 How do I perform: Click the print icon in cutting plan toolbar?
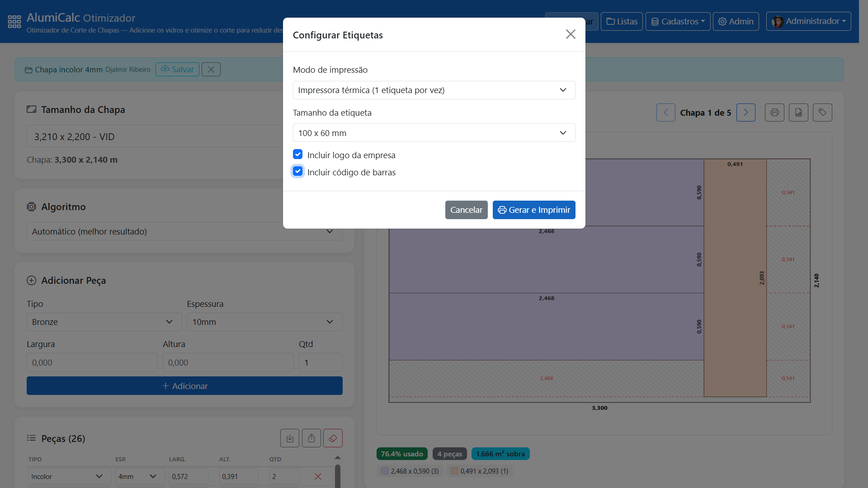point(774,113)
